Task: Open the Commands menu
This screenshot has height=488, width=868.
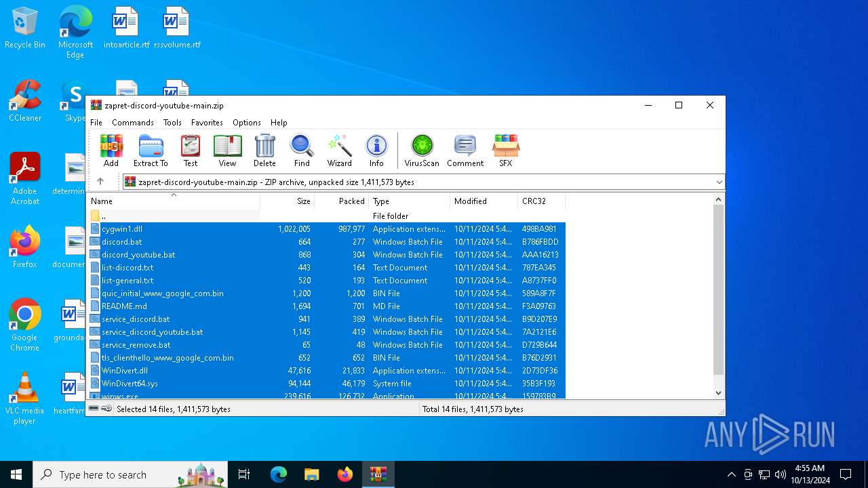Action: (133, 123)
